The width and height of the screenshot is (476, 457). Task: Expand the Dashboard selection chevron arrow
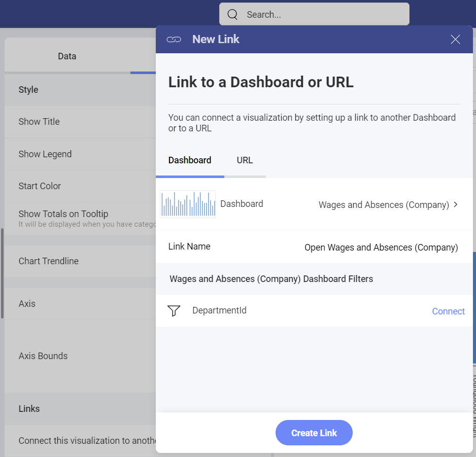[456, 204]
